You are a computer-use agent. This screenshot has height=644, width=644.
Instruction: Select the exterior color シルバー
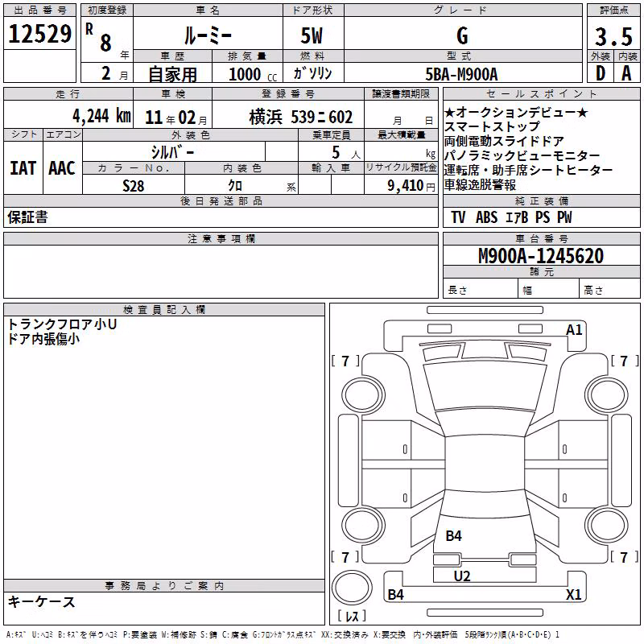[x=172, y=152]
